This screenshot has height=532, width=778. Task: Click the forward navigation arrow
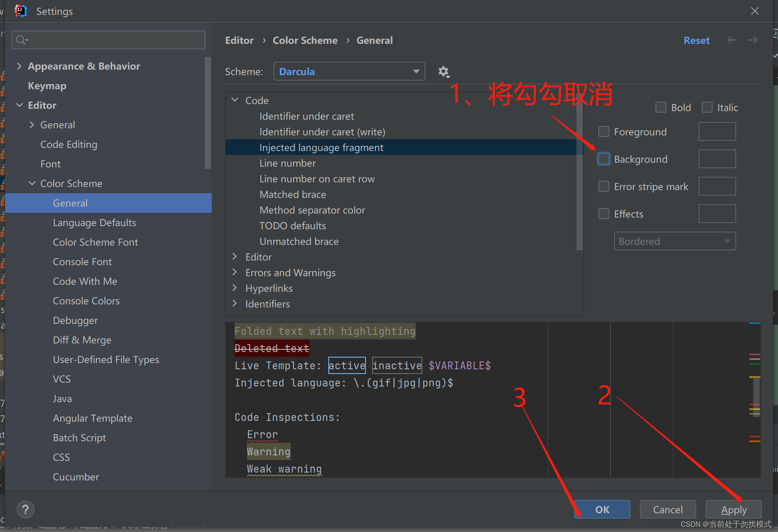(753, 40)
